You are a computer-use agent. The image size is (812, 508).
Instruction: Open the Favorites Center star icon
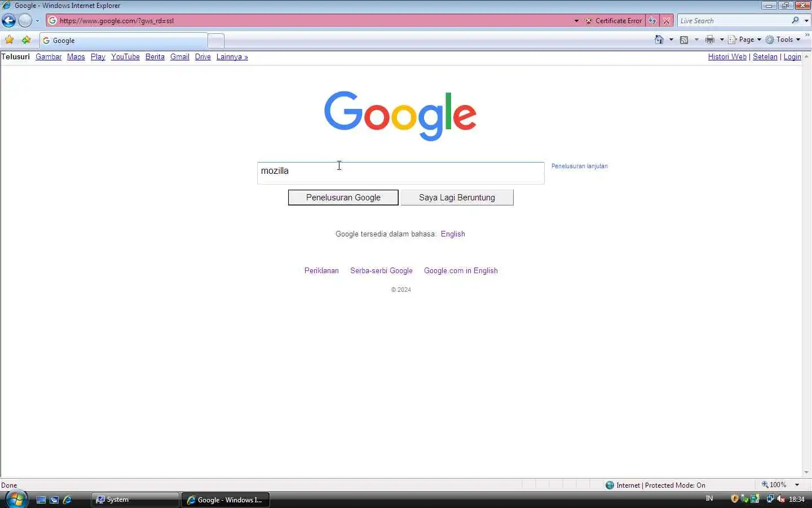click(10, 40)
